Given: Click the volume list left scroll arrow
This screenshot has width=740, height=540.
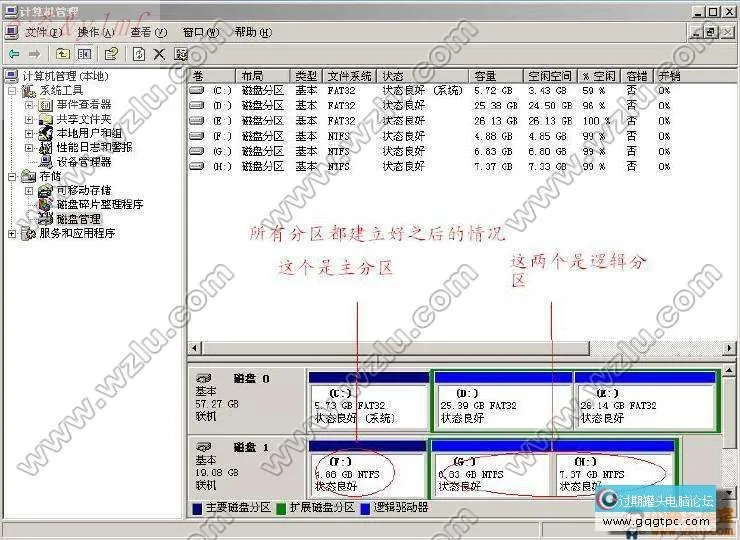Looking at the screenshot, I should (x=194, y=348).
